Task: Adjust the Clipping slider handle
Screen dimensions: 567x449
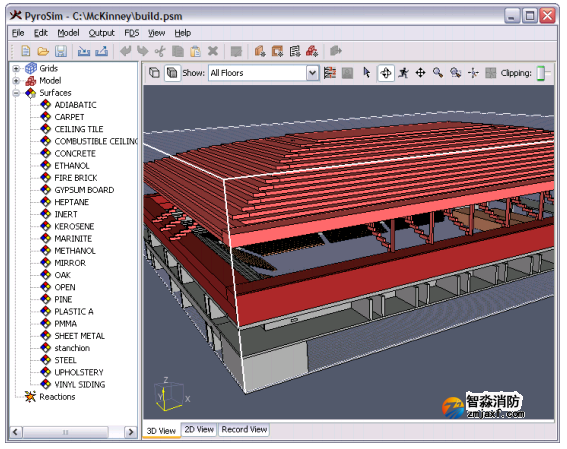Action: [x=541, y=73]
